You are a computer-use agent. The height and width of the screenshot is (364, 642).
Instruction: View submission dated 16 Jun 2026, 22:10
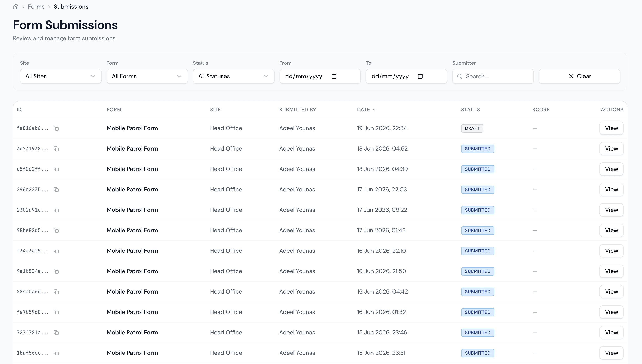611,251
